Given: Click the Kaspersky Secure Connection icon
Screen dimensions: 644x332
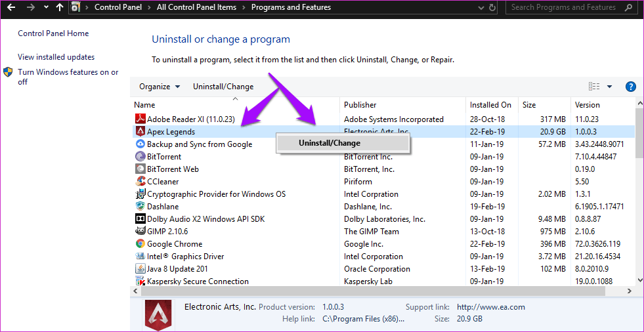Looking at the screenshot, I should point(140,281).
